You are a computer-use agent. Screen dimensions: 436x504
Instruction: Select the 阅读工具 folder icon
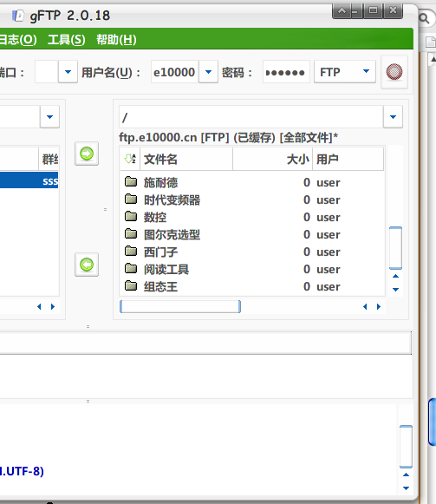[131, 269]
